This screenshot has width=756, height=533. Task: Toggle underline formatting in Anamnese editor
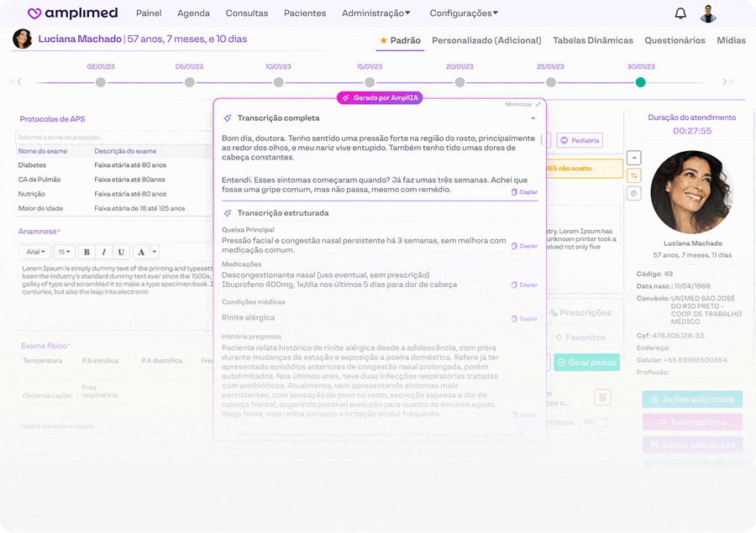[121, 252]
